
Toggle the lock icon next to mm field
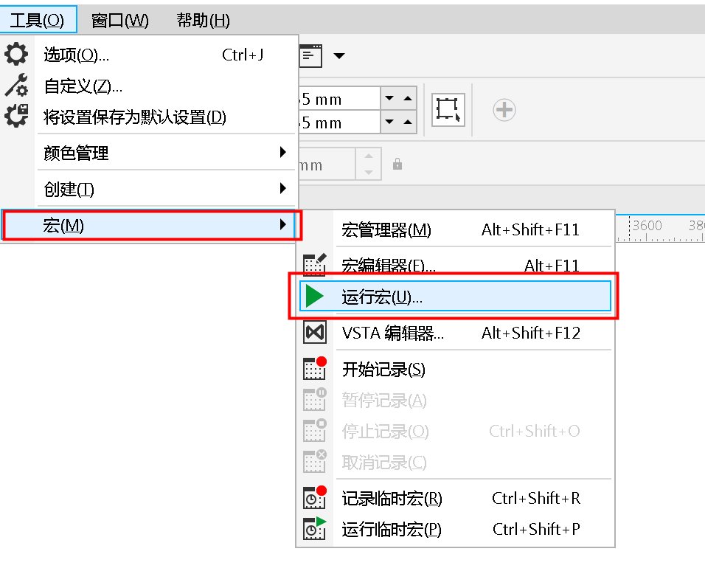click(x=397, y=163)
